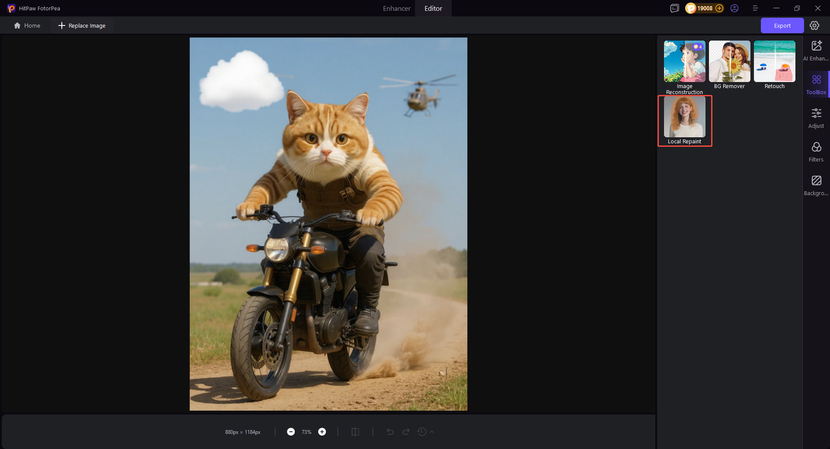
Task: Click the Export button
Action: (x=782, y=25)
